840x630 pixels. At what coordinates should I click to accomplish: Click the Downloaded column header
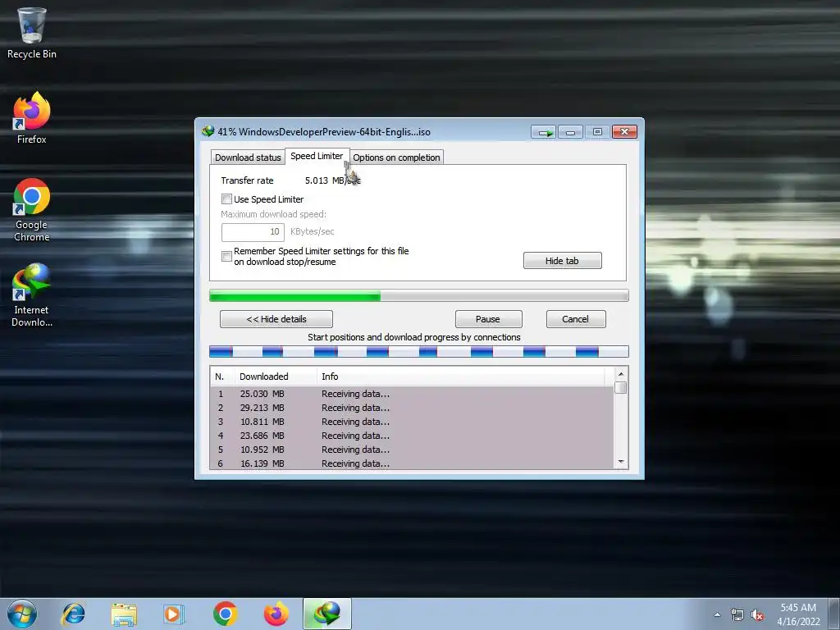(x=276, y=377)
